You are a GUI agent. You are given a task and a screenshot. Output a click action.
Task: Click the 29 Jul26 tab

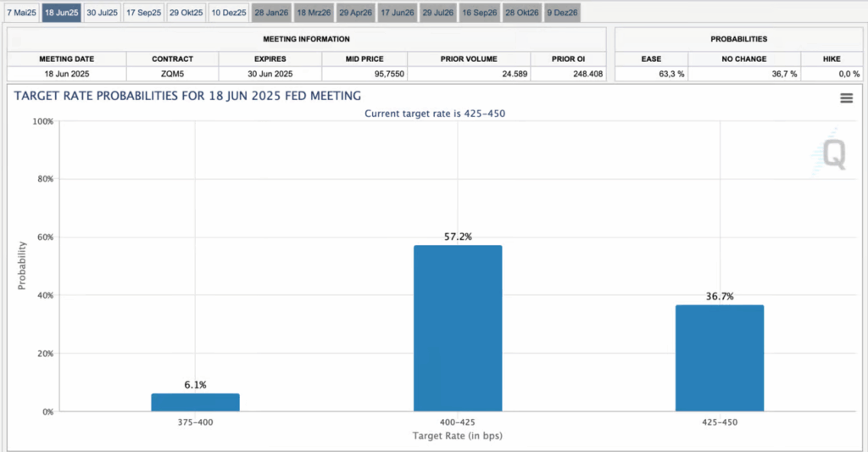(439, 13)
